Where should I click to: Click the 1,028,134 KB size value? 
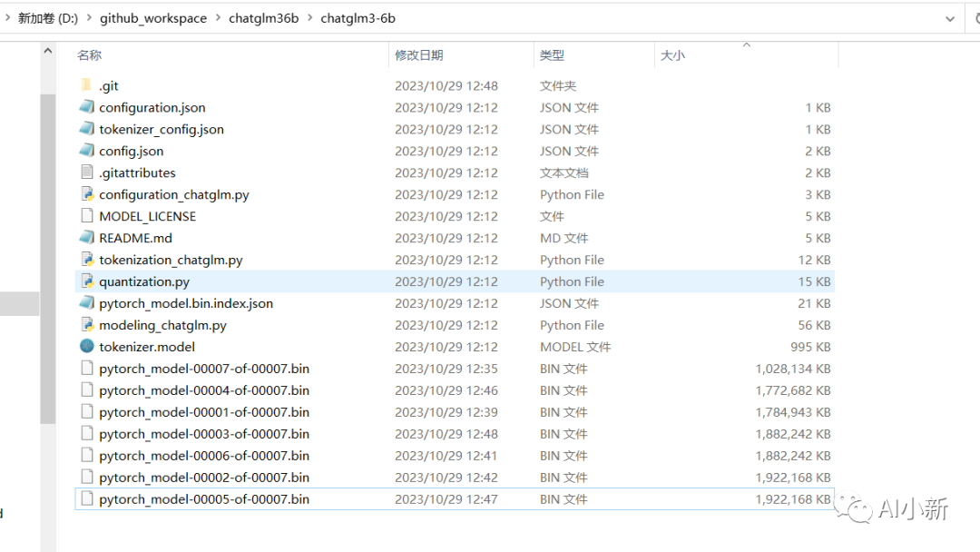793,369
